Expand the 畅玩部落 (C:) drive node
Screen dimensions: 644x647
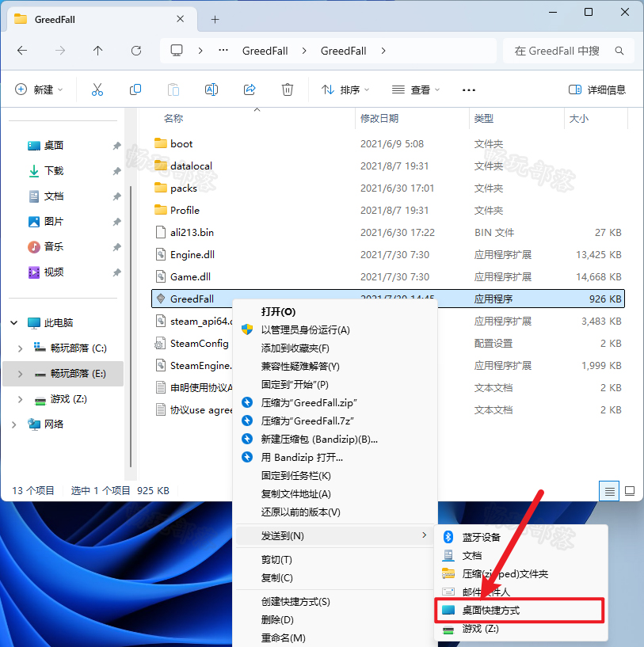pyautogui.click(x=21, y=348)
